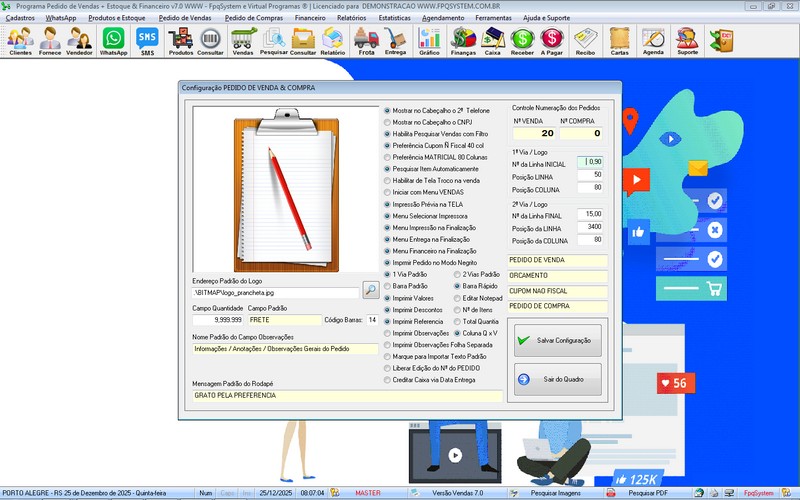Click the Nº COMPRA number field

click(581, 133)
